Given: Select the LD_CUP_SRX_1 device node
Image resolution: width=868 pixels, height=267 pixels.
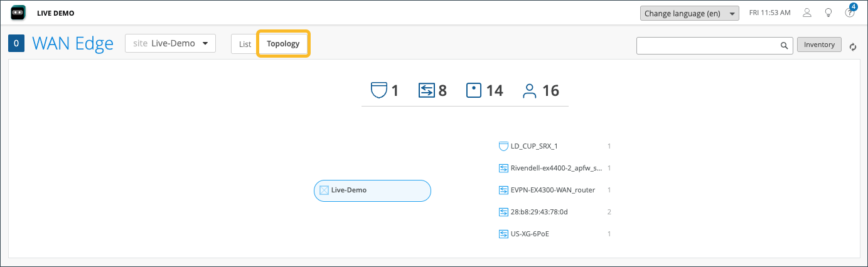Looking at the screenshot, I should (533, 146).
